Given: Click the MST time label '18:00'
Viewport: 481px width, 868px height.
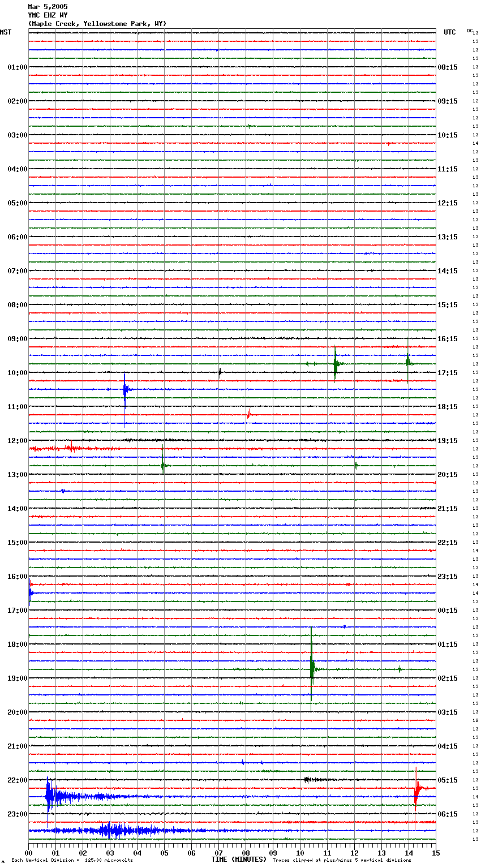Looking at the screenshot, I should 18,644.
